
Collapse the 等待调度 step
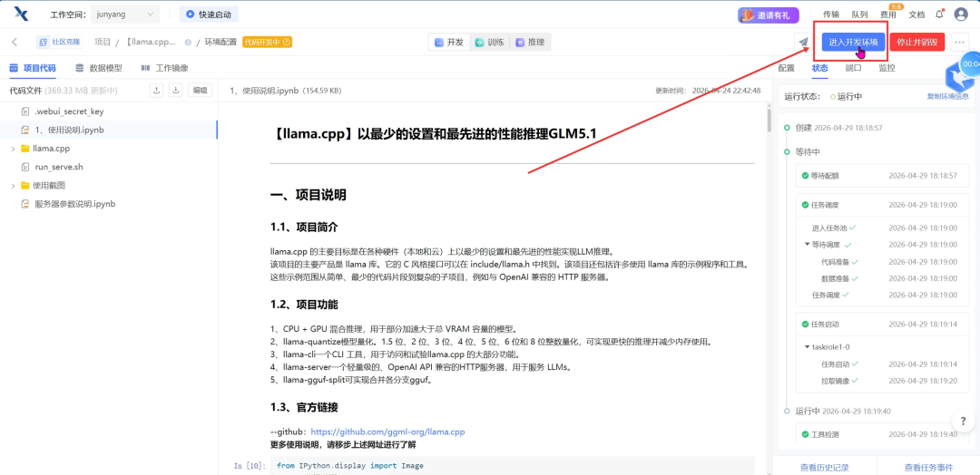[808, 245]
